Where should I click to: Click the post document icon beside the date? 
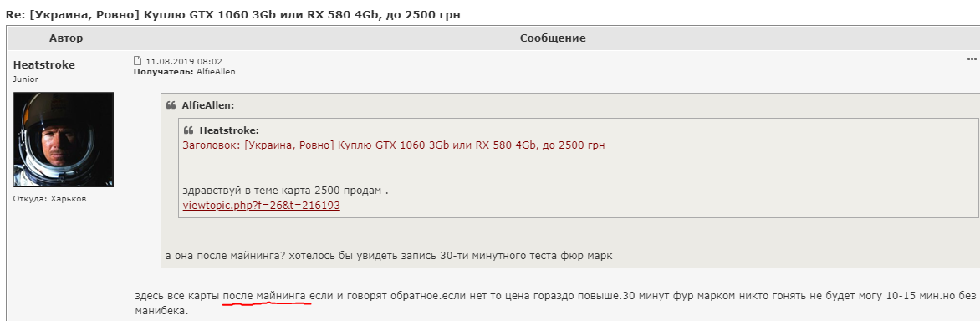coord(138,61)
